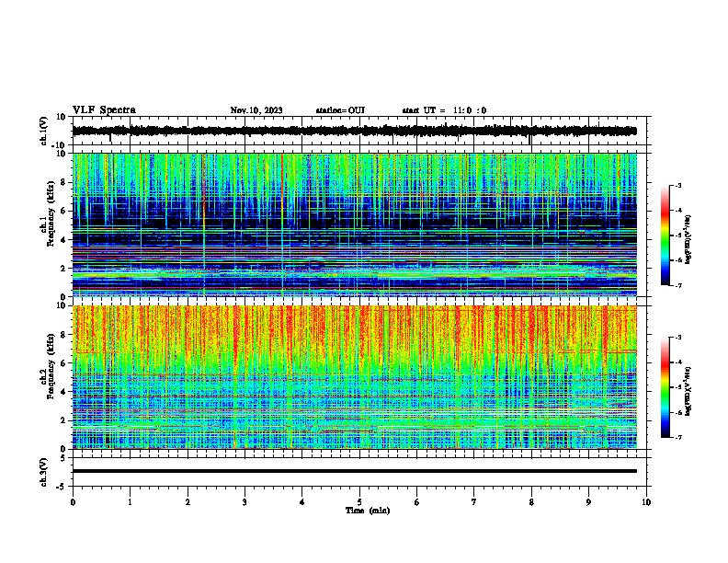728x563 pixels.
Task: Click time axis tick label "8"
Action: (531, 502)
